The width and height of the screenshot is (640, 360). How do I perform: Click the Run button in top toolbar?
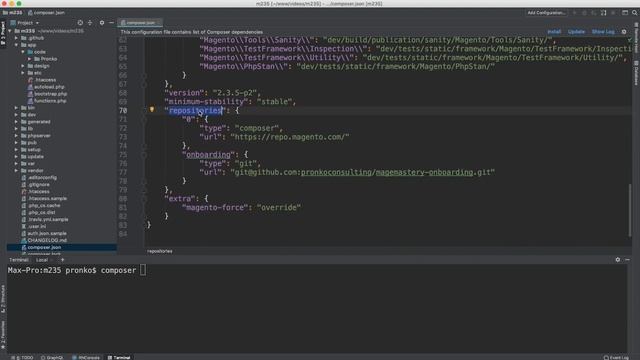coord(575,13)
